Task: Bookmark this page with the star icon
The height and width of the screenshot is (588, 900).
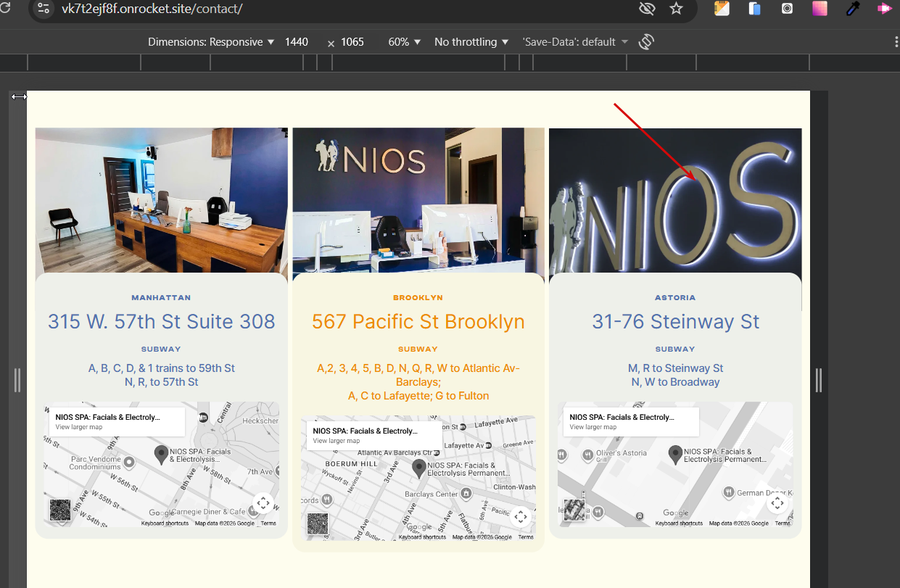Action: click(676, 9)
